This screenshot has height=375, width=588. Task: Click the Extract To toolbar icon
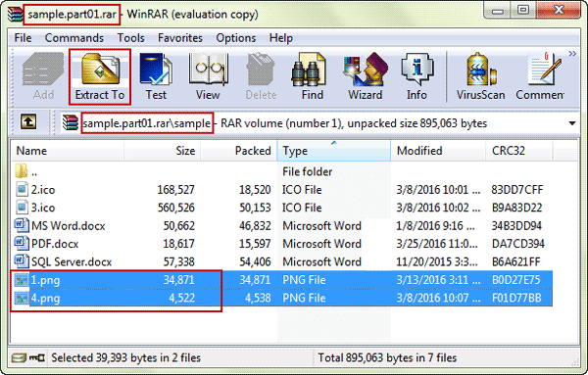pyautogui.click(x=100, y=76)
